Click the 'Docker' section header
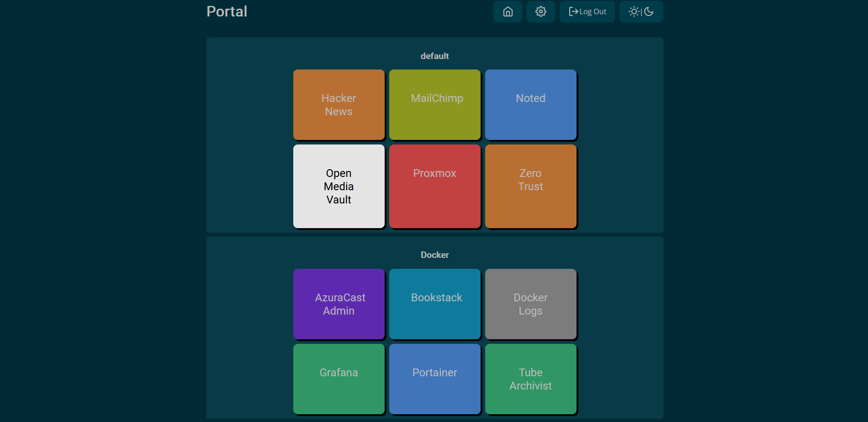The height and width of the screenshot is (422, 868). pos(434,255)
